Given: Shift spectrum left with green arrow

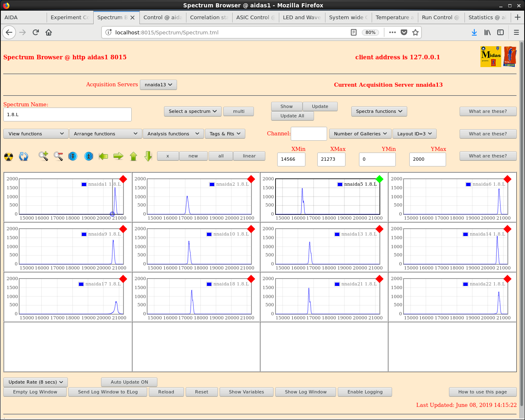Looking at the screenshot, I should pos(103,156).
